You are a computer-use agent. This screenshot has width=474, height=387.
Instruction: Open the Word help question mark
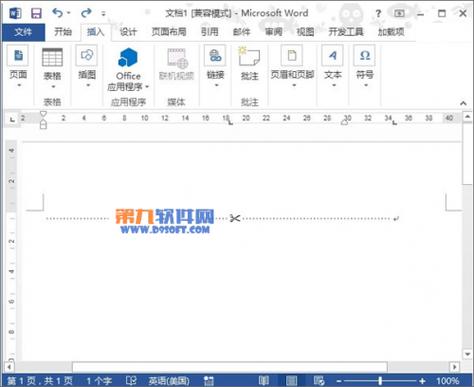click(378, 14)
